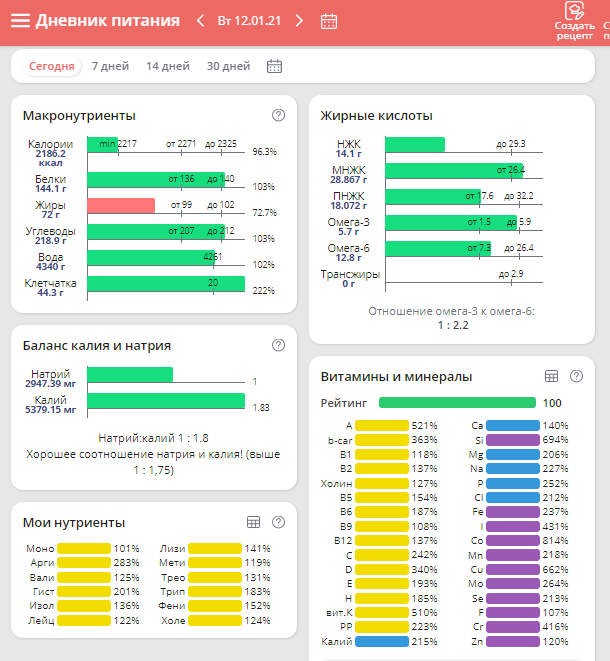Go to next day arrow
The image size is (610, 661).
tap(299, 21)
